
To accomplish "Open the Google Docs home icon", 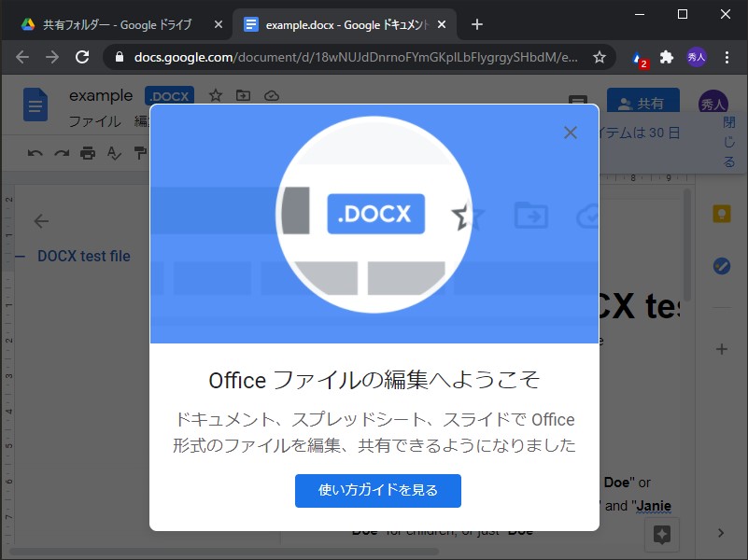I will click(x=35, y=105).
